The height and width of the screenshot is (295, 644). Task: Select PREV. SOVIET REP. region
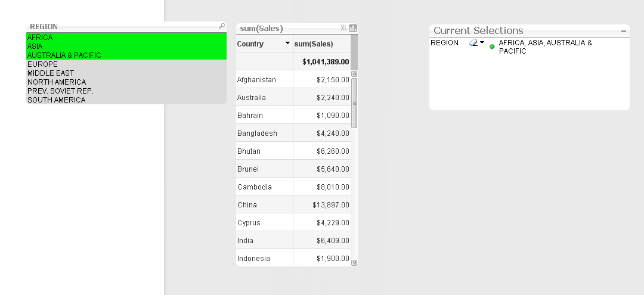click(126, 91)
